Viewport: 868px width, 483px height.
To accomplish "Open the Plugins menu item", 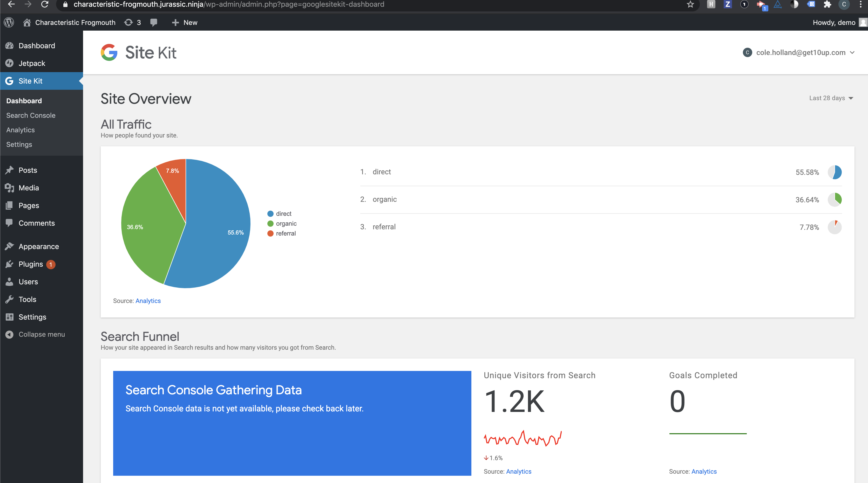I will tap(31, 264).
